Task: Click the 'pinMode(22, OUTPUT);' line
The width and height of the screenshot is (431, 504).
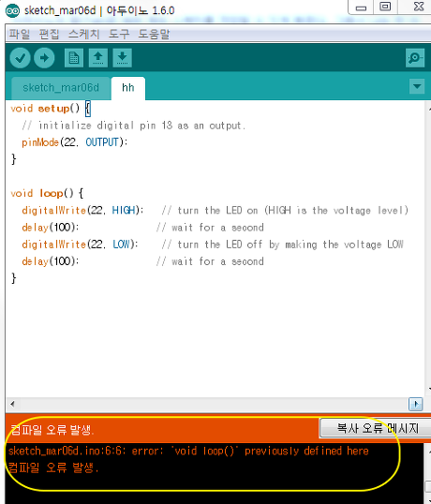Action: [74, 142]
